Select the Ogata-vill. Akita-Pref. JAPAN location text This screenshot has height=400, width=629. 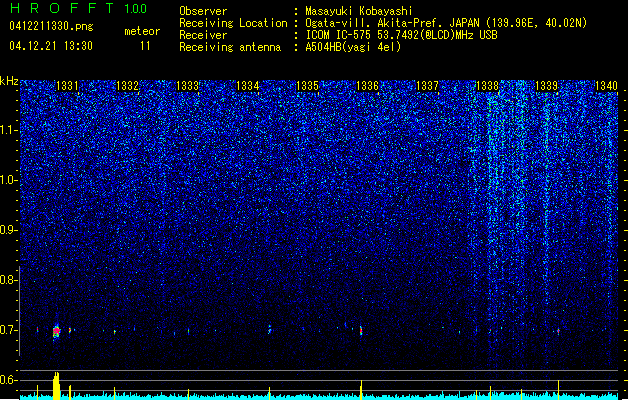(446, 23)
